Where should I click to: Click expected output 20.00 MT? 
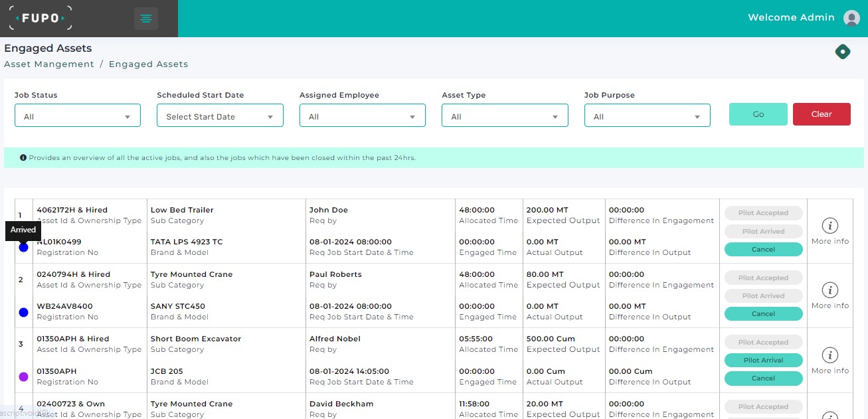[x=545, y=404]
